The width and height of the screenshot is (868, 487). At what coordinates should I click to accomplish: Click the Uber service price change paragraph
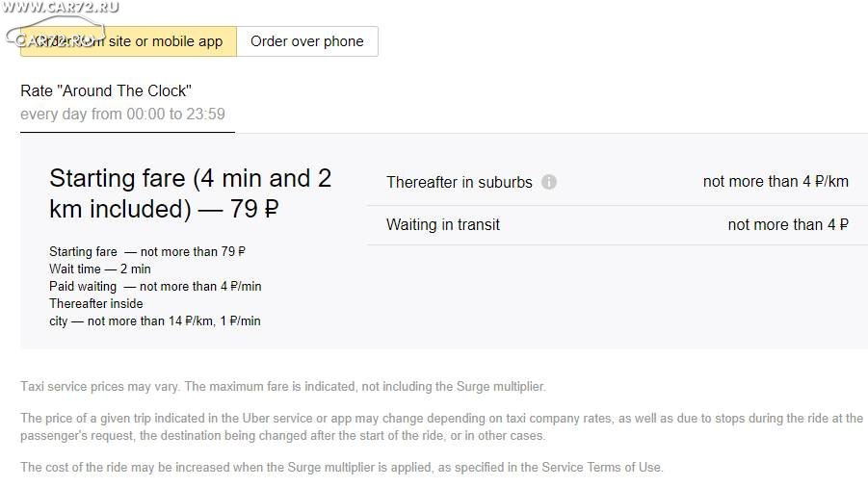click(442, 426)
